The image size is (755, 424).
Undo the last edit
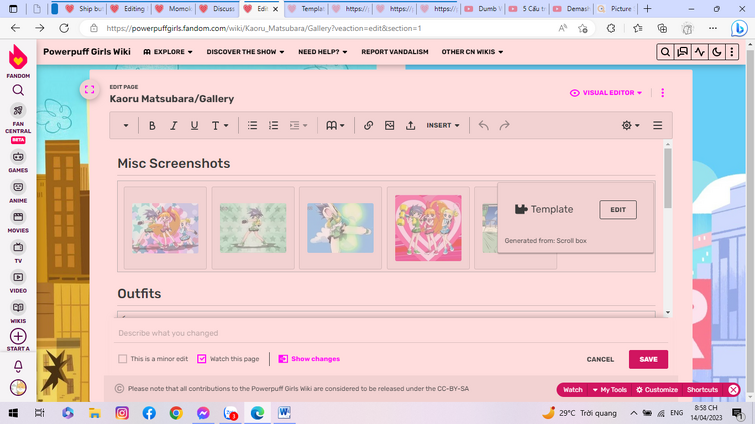click(483, 126)
